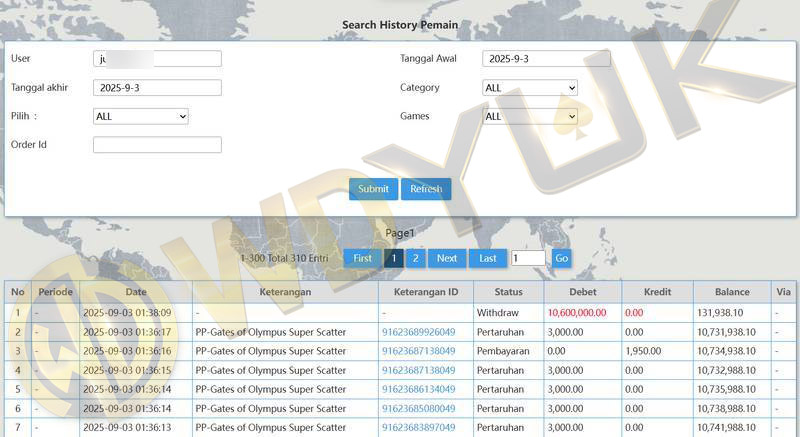Click date 2025-09-03 01:36:17
800x437 pixels.
[x=127, y=332]
